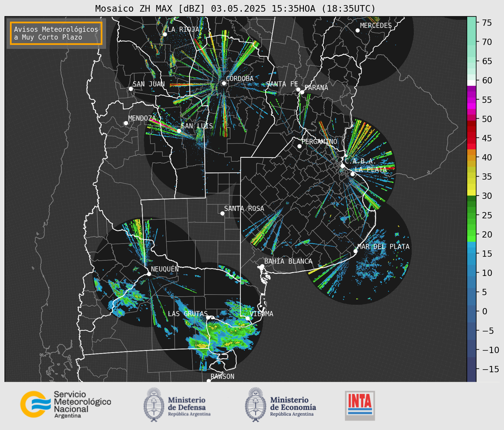This screenshot has width=504, height=430.
Task: Click the VIEDMA label text
Action: click(x=261, y=314)
